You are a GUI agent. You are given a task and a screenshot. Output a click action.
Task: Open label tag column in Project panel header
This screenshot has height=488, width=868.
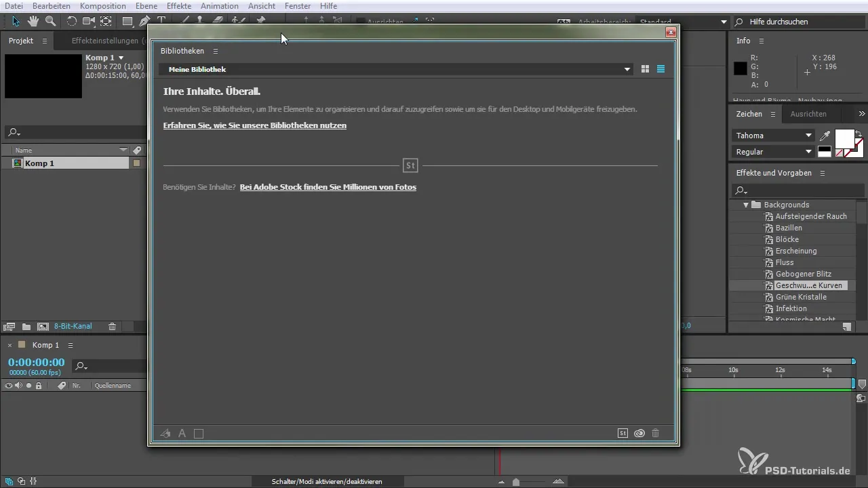137,150
